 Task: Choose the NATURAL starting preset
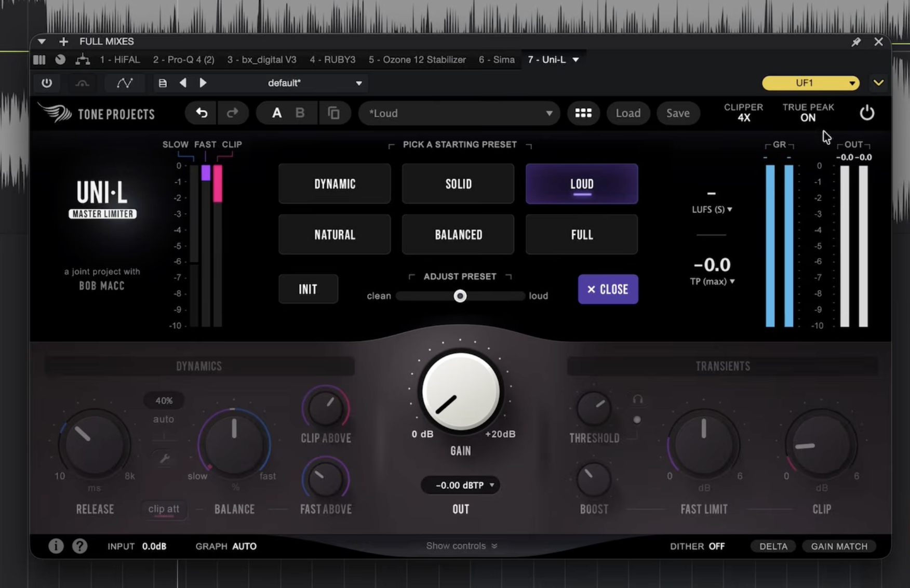click(x=334, y=235)
